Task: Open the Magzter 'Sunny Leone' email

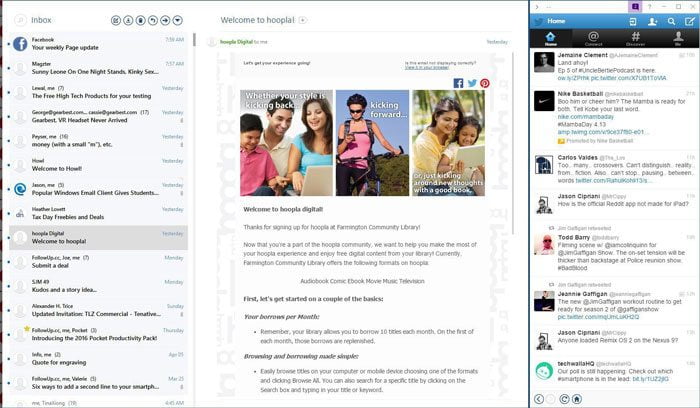Action: [x=98, y=68]
